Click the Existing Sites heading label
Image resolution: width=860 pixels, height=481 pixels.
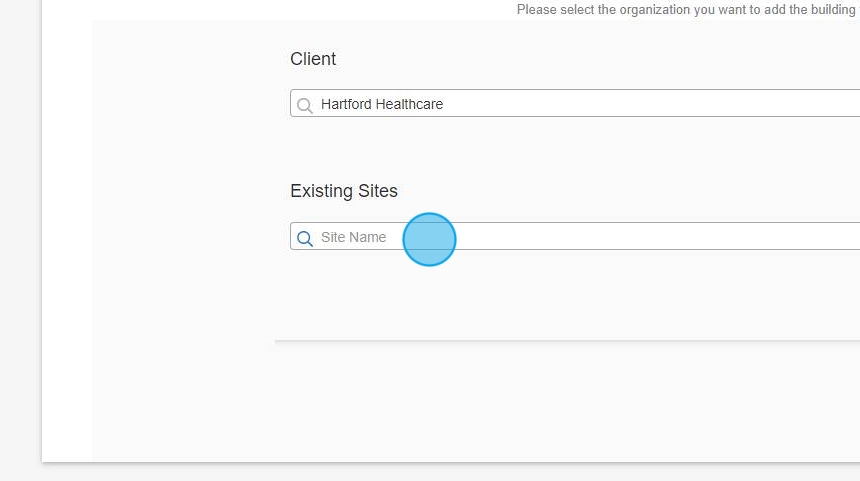pos(343,191)
